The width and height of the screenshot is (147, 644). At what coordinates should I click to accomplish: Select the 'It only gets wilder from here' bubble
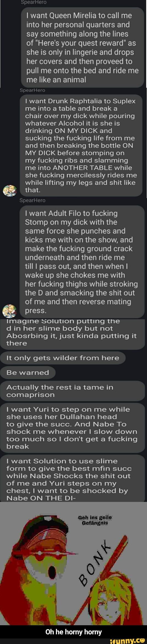pos(63,358)
